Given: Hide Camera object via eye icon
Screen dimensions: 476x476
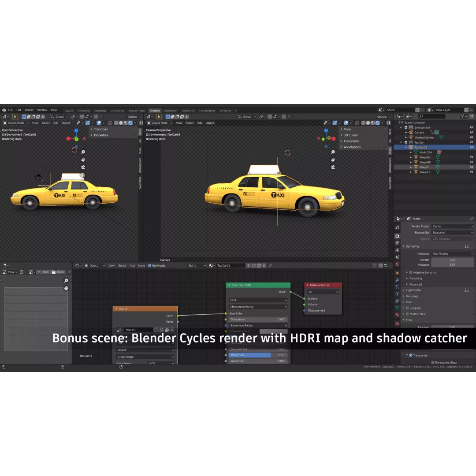Looking at the screenshot, I should 472,132.
